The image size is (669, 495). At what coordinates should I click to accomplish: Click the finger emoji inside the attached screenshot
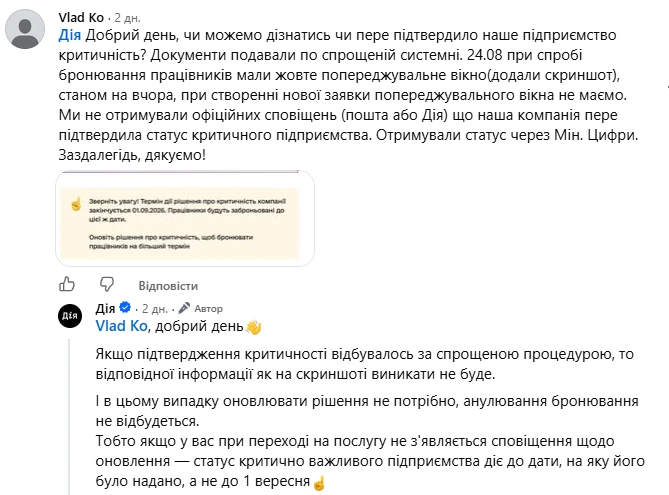tap(76, 204)
